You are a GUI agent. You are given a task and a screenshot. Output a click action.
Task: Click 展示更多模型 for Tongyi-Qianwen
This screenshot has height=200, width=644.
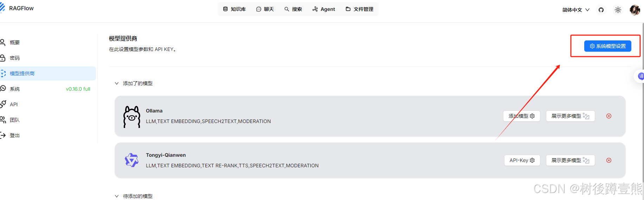coord(570,160)
